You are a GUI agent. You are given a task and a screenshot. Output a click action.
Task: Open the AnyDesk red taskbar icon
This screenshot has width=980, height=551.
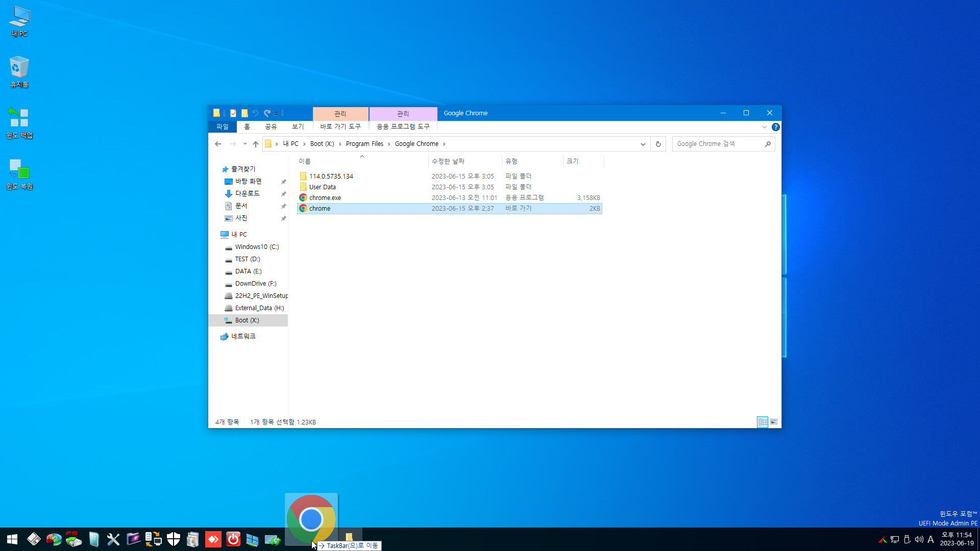[x=213, y=539]
